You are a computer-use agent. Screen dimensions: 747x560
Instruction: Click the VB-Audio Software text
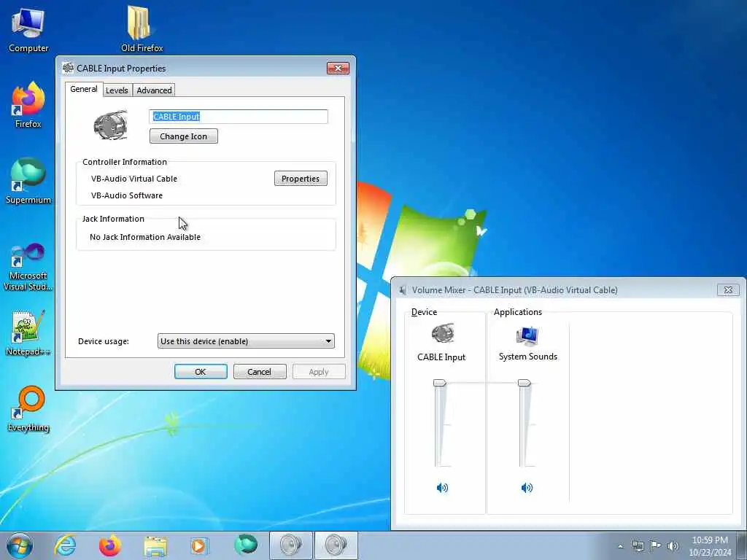pos(127,195)
